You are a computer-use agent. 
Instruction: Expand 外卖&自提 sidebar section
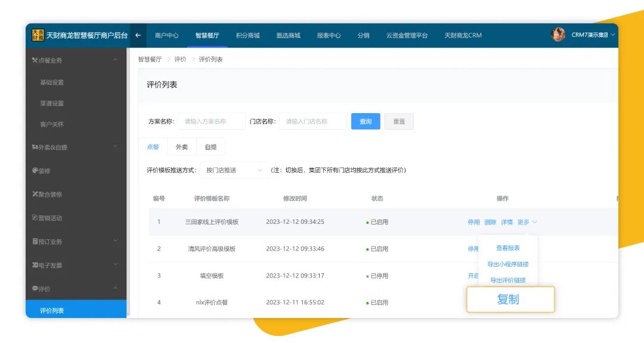pyautogui.click(x=76, y=147)
